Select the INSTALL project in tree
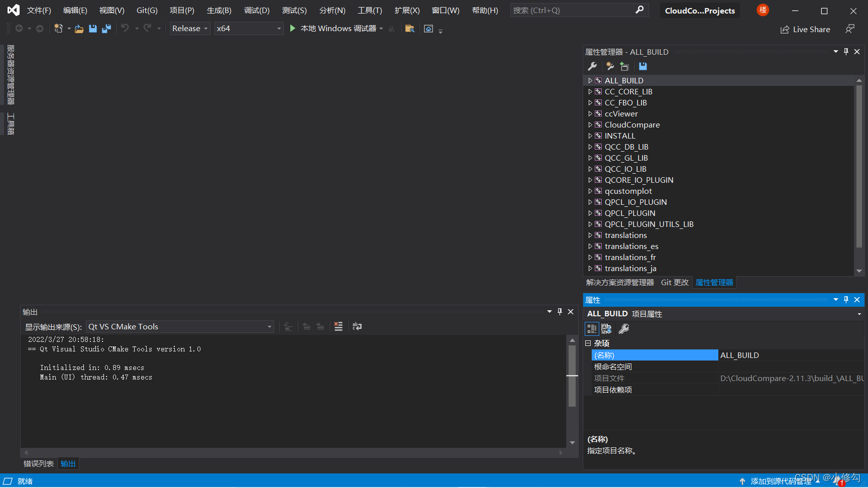 point(620,136)
